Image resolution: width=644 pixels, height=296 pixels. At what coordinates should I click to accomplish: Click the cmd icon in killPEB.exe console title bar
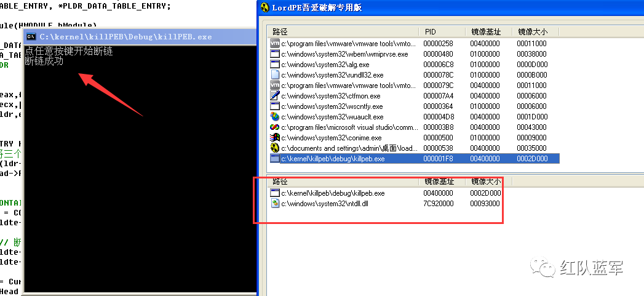(31, 36)
